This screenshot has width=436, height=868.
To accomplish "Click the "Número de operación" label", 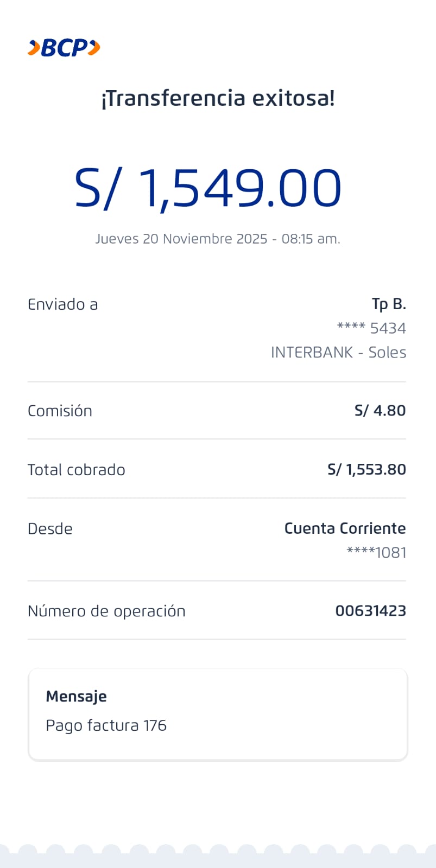I will [x=106, y=611].
